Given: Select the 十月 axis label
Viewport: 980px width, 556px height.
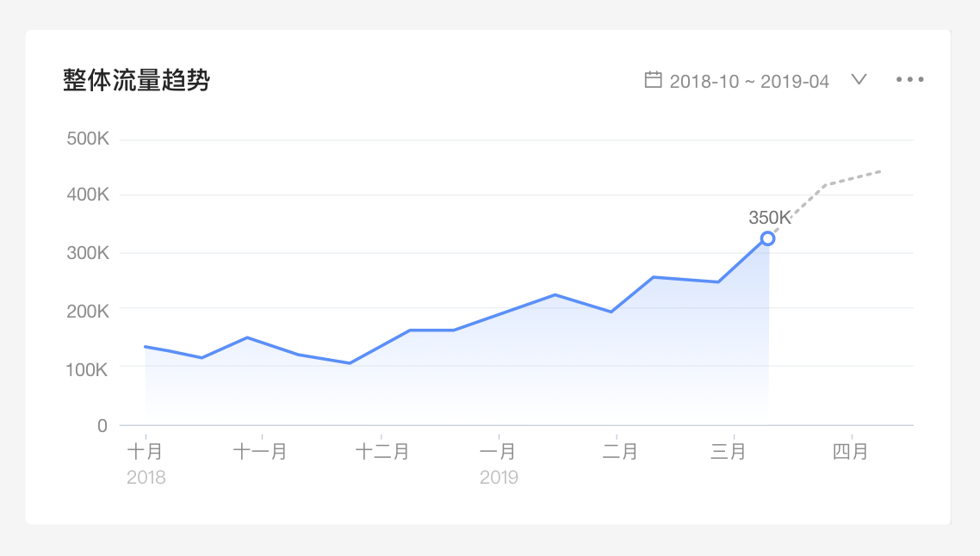Looking at the screenshot, I should pos(145,451).
